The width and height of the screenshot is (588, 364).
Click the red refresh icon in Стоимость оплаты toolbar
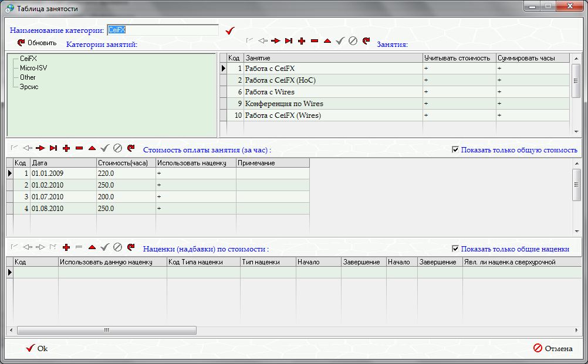(130, 148)
